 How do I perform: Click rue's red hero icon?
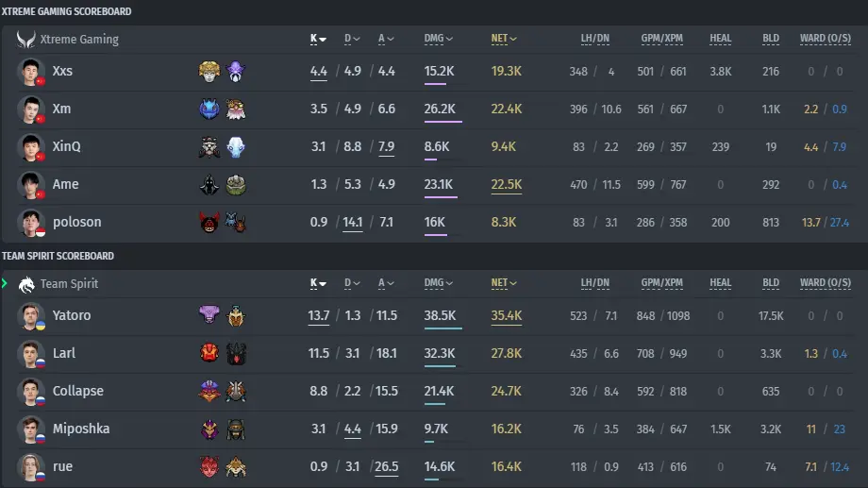click(209, 466)
